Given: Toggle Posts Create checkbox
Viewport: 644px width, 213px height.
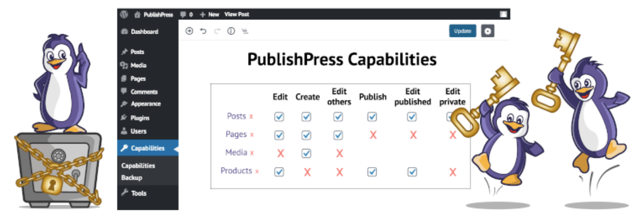Looking at the screenshot, I should [x=306, y=117].
